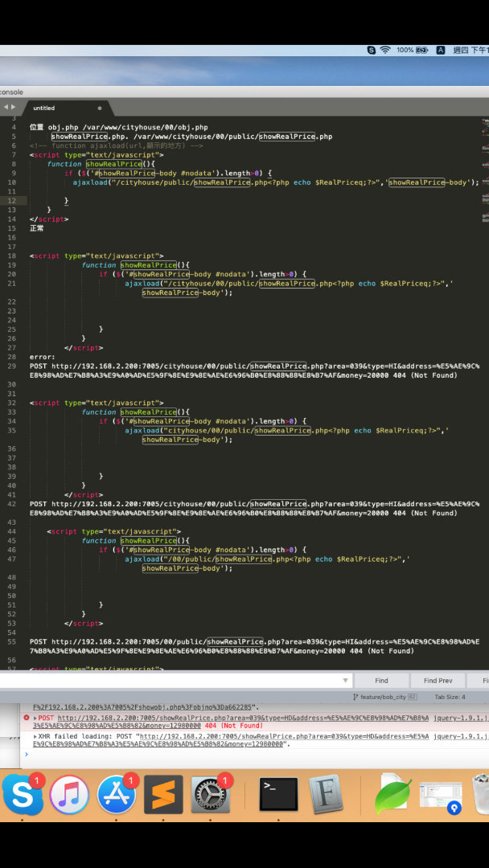Image resolution: width=489 pixels, height=868 pixels.
Task: Open the find history dropdown arrow
Action: coord(345,681)
